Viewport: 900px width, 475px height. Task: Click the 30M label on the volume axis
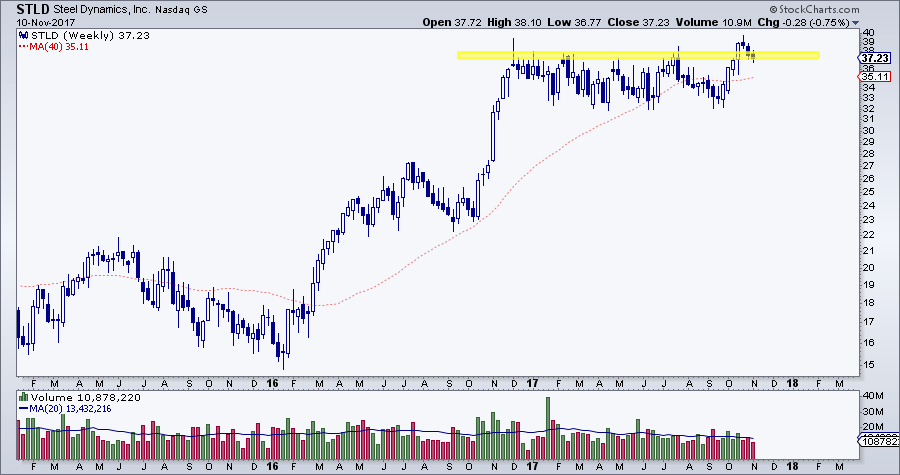pos(871,411)
